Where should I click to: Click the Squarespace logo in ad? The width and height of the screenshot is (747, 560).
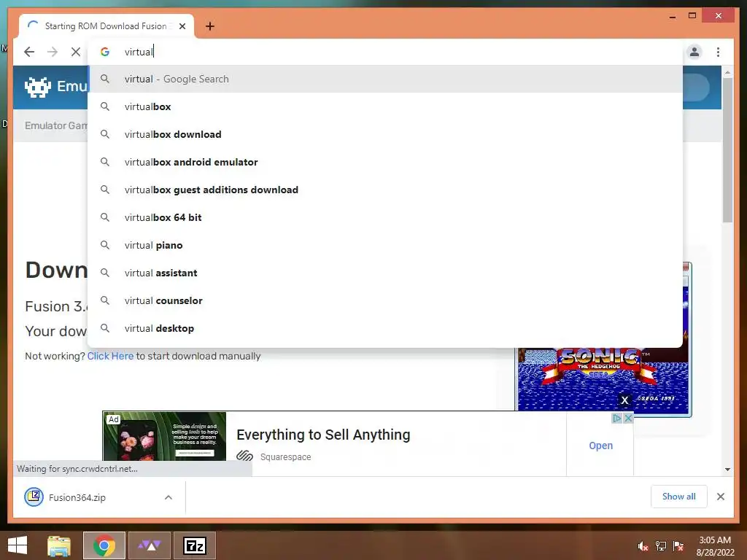[x=244, y=456]
